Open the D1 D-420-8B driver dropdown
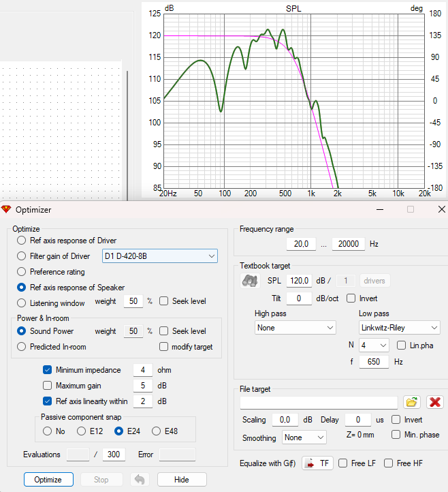This screenshot has height=492, width=448. tap(160, 256)
